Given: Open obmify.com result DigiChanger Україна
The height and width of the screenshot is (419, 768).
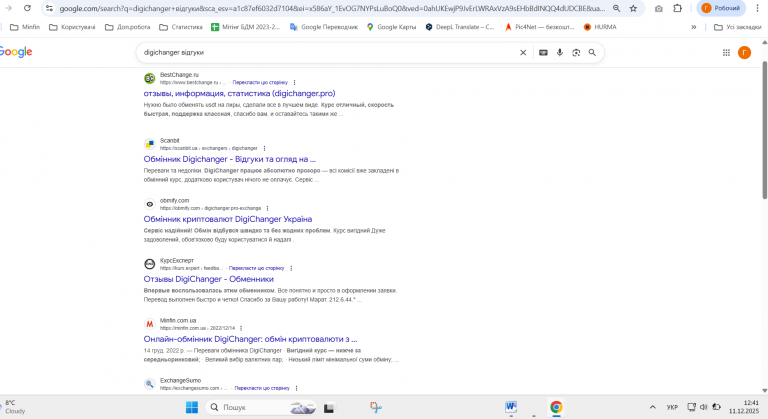Looking at the screenshot, I should (x=228, y=219).
